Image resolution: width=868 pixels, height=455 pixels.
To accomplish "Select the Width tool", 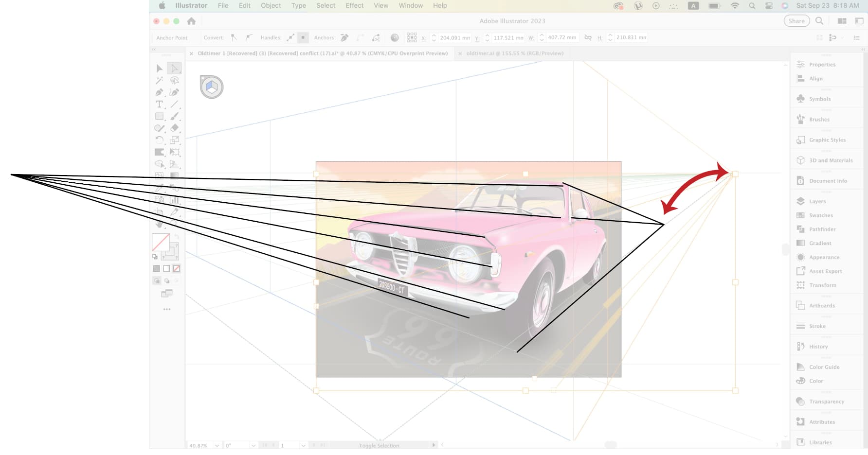I will [x=159, y=152].
